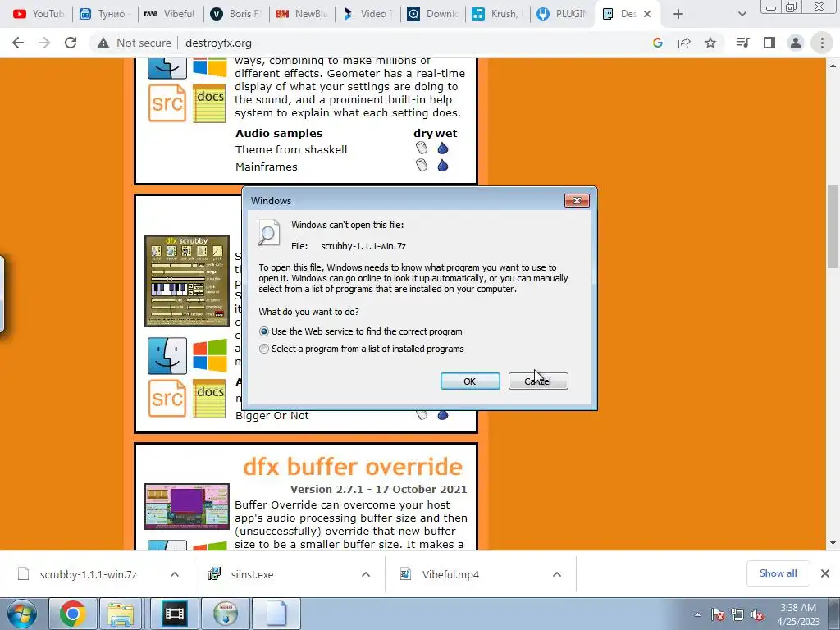Open the Chrome profile icon

coord(796,43)
